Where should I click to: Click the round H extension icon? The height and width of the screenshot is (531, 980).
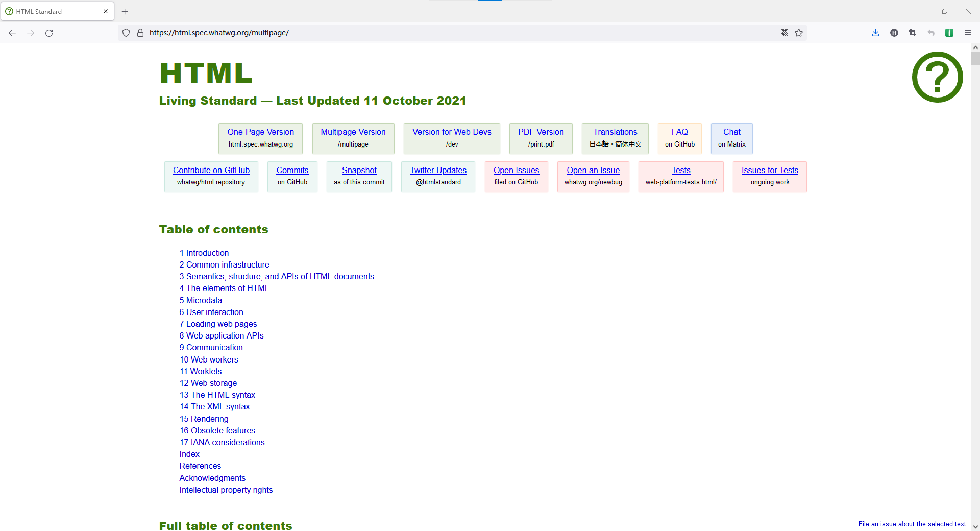894,33
